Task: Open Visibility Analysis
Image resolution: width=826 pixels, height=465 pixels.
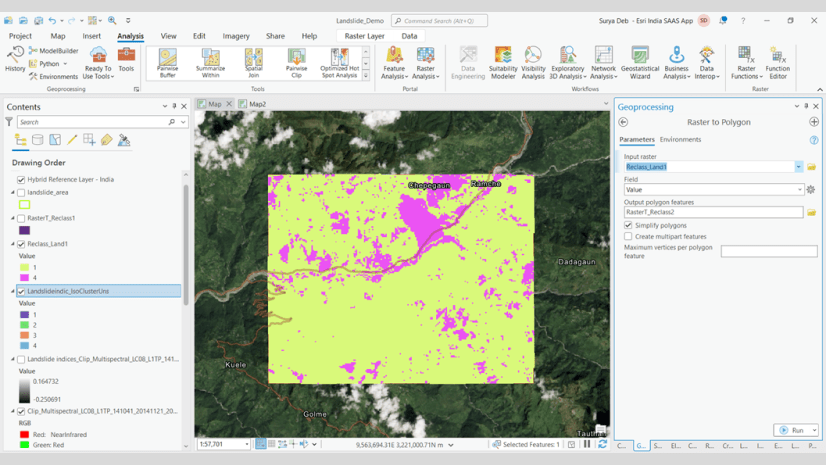Action: click(x=533, y=63)
